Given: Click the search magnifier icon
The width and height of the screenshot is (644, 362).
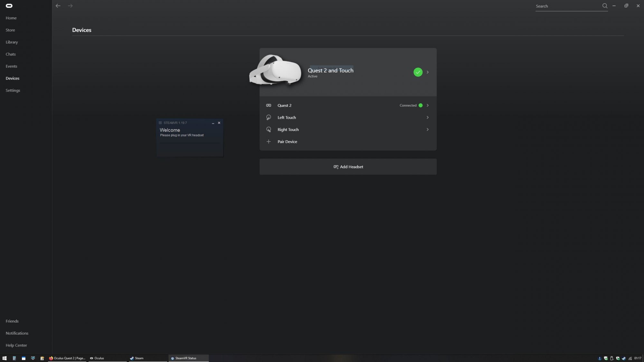Looking at the screenshot, I should [605, 6].
